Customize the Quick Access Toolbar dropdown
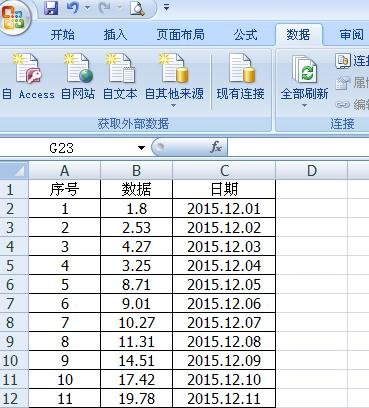The image size is (369, 408). coord(166,7)
